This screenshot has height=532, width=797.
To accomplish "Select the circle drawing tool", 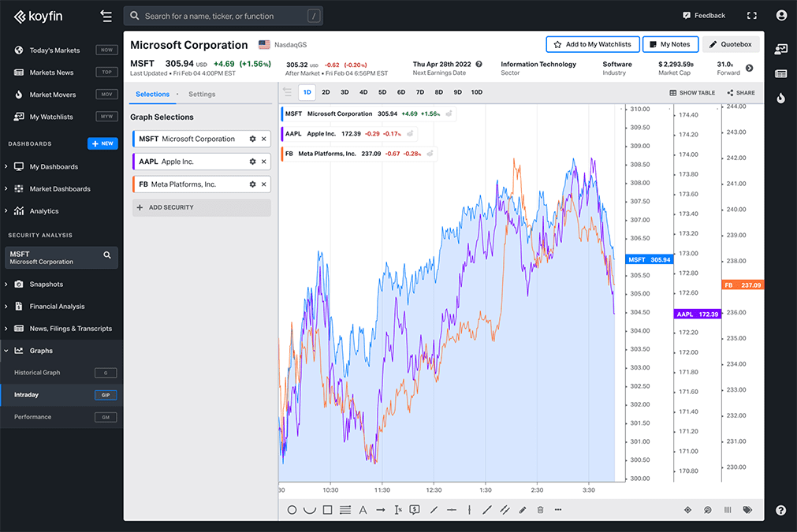I will point(292,510).
